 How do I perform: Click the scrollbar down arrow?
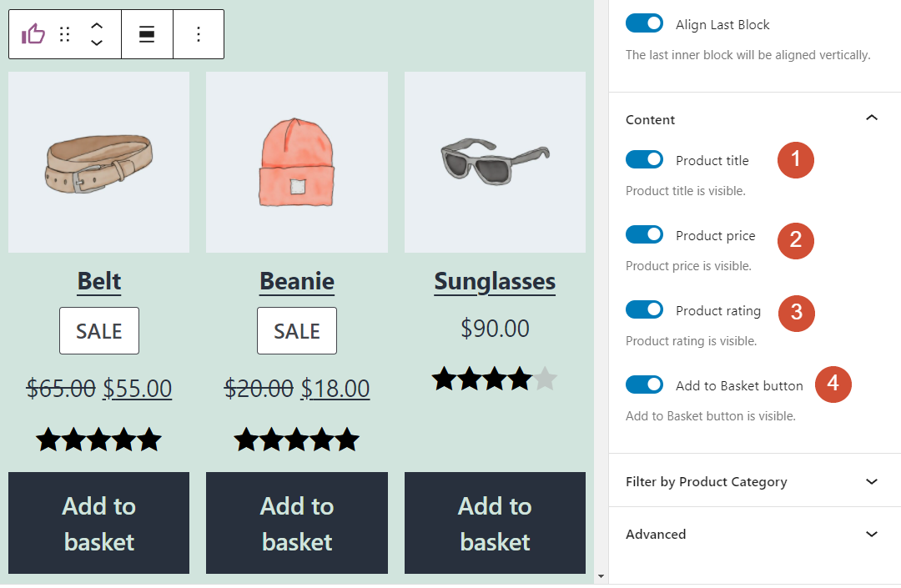[x=602, y=575]
